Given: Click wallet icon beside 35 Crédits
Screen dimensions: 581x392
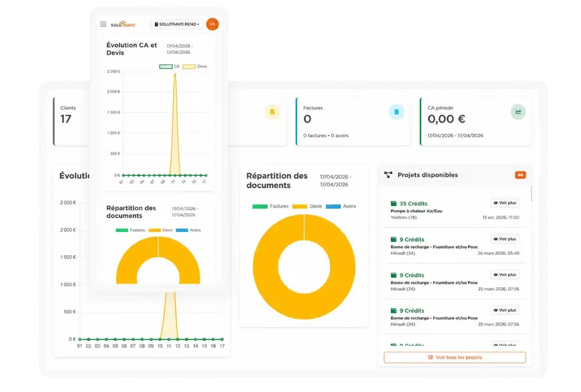Looking at the screenshot, I should pos(394,204).
